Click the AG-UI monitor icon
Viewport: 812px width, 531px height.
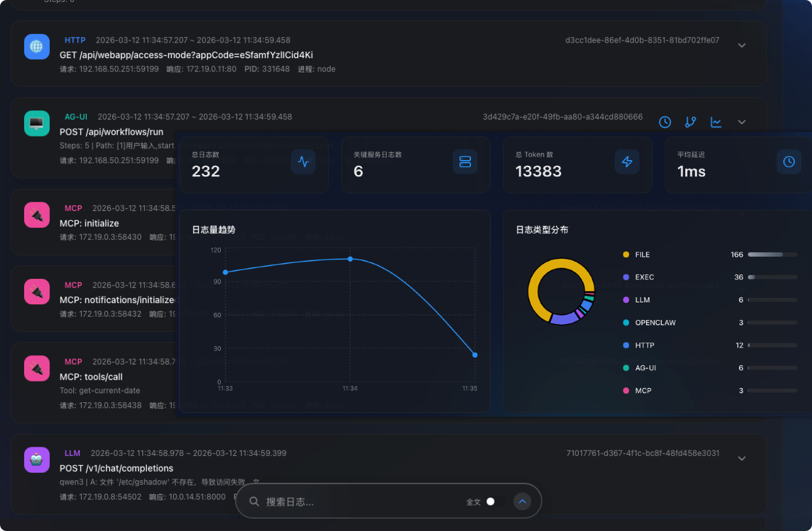[x=37, y=123]
